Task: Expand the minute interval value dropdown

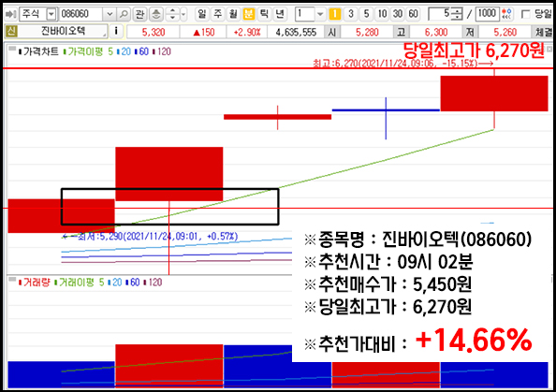Action: (x=320, y=14)
